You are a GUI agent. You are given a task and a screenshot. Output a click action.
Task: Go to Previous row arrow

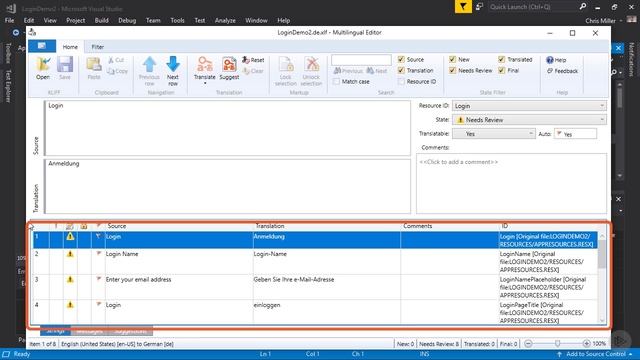pyautogui.click(x=149, y=64)
